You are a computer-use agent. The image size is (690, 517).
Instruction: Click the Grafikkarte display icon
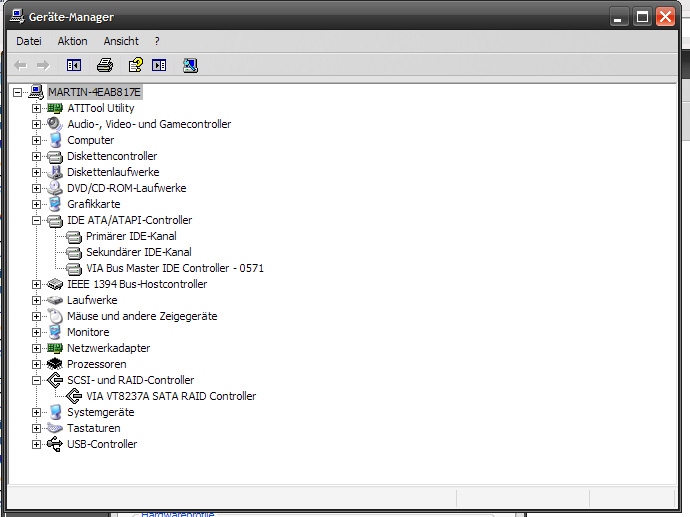(55, 204)
